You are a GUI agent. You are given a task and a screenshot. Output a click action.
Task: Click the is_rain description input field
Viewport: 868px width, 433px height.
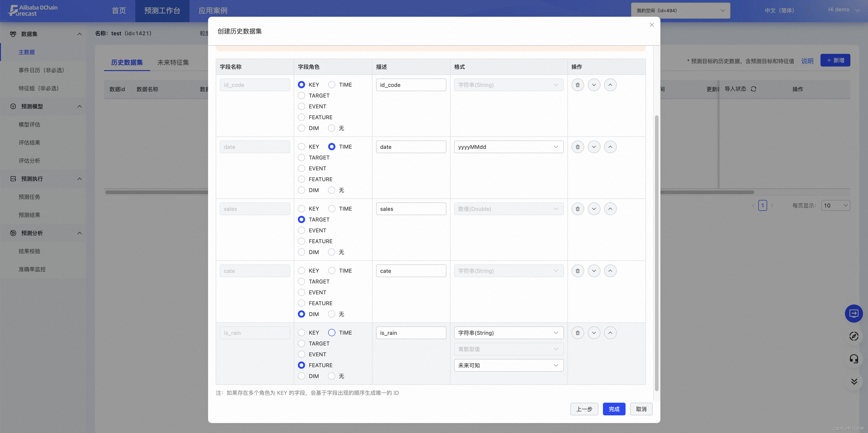(411, 333)
